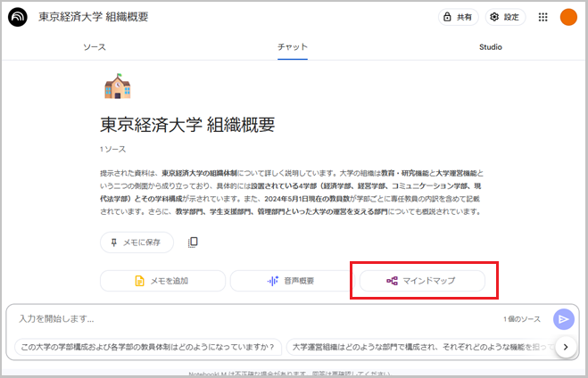Open the Google apps grid icon
The width and height of the screenshot is (588, 378).
point(542,17)
